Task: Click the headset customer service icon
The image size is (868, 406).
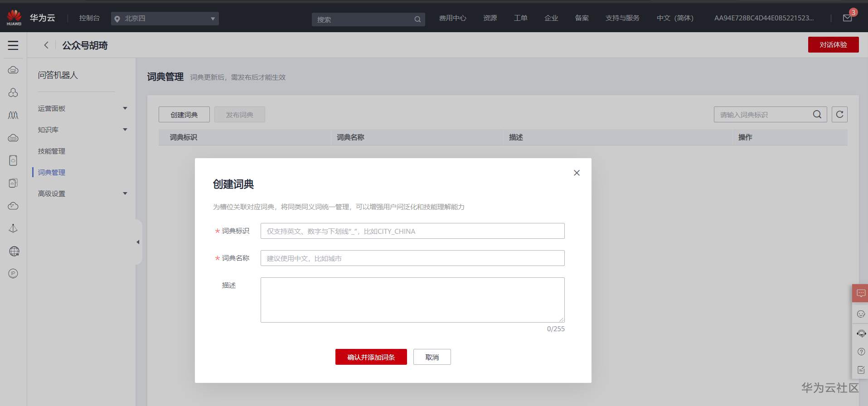Action: coord(861,333)
